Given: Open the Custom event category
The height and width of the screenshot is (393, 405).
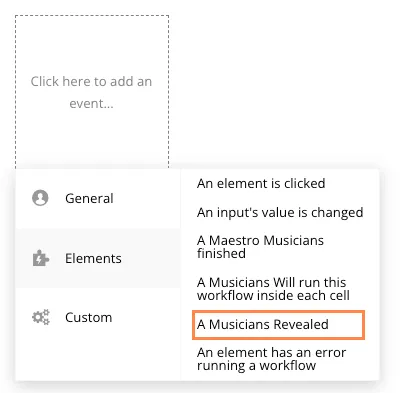Looking at the screenshot, I should (98, 317).
